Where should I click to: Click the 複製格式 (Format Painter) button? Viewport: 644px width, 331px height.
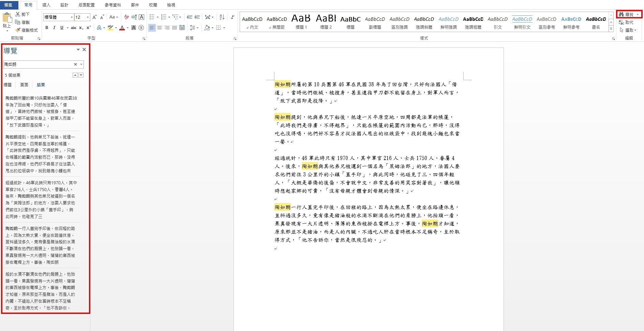(27, 30)
